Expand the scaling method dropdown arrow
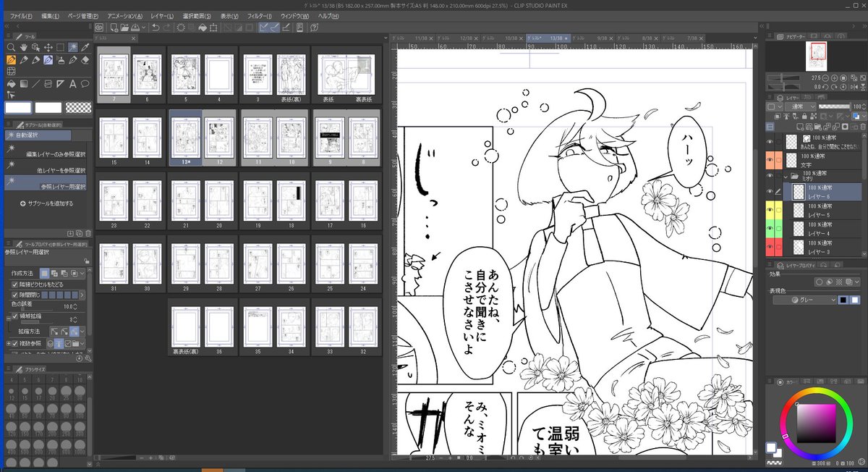The width and height of the screenshot is (868, 472). [82, 332]
